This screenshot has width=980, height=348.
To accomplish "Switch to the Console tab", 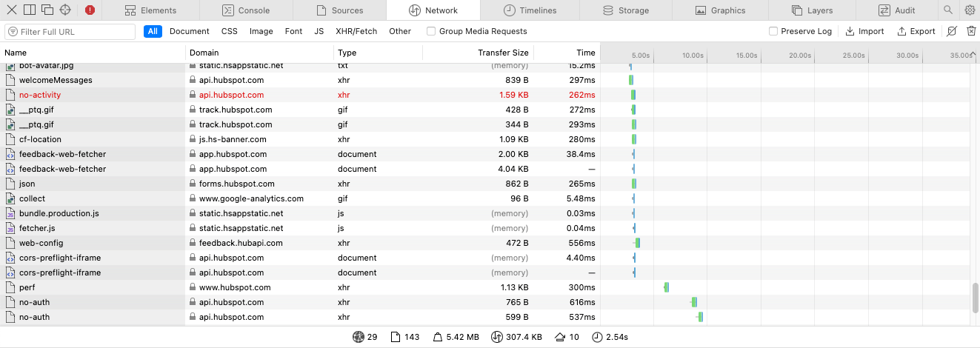I will point(246,10).
